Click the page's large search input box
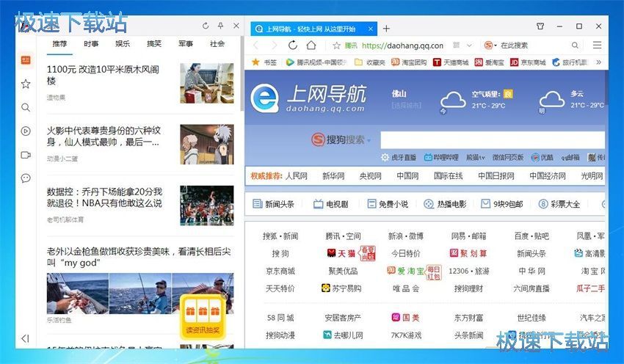Image resolution: width=624 pixels, height=364 pixels. click(x=493, y=140)
